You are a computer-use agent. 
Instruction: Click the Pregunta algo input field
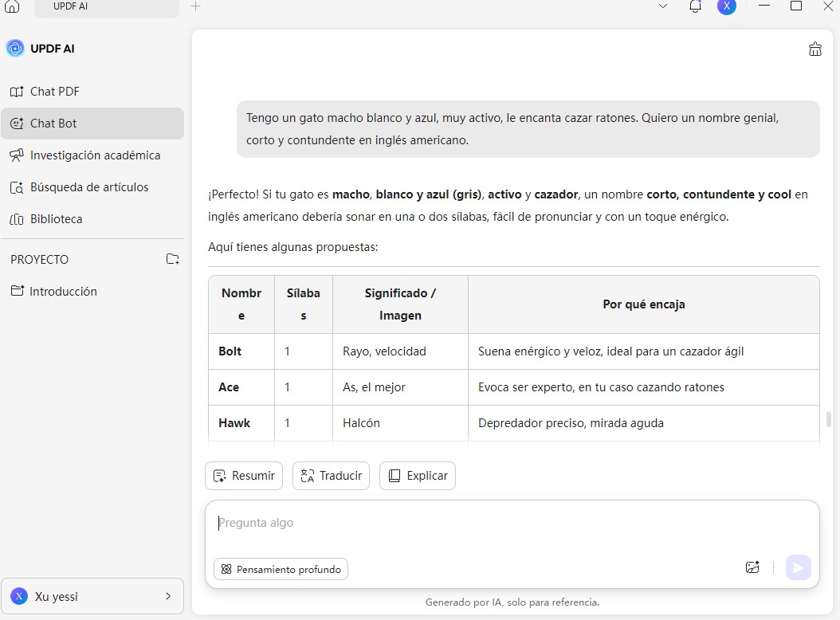(x=478, y=524)
